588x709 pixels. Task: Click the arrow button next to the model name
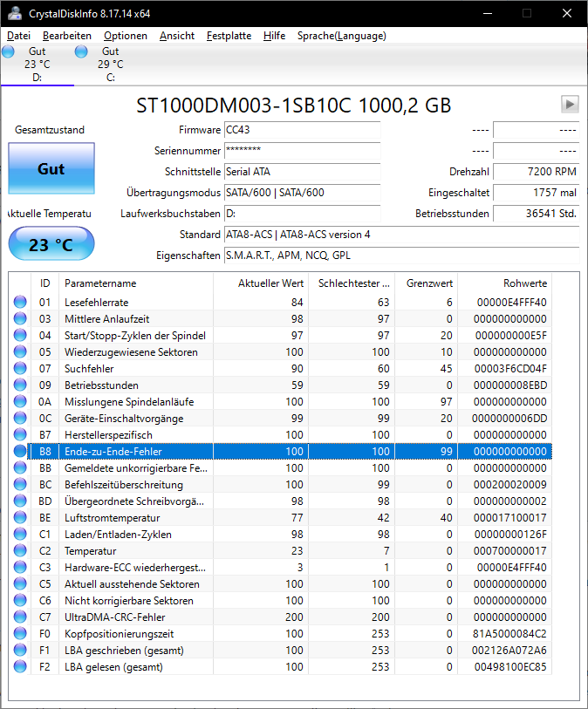570,104
